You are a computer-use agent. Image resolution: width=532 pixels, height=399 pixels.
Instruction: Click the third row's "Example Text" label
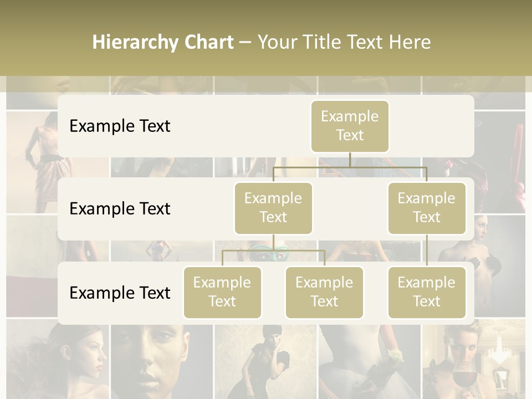(x=120, y=293)
